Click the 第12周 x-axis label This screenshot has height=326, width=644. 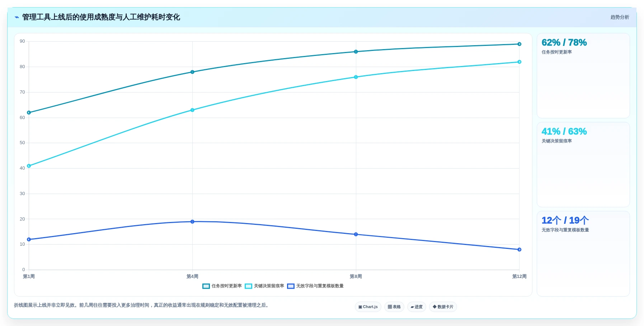click(519, 277)
